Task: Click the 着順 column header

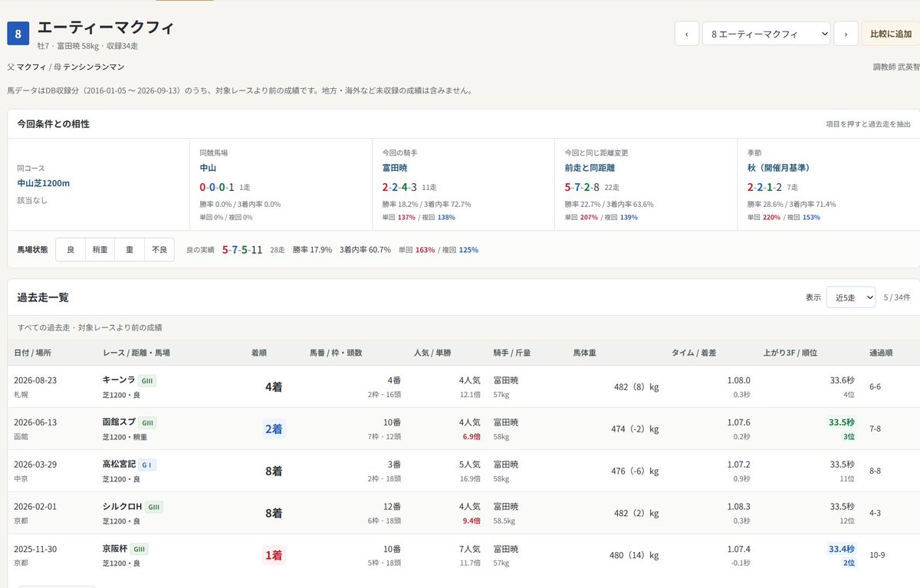Action: click(259, 353)
